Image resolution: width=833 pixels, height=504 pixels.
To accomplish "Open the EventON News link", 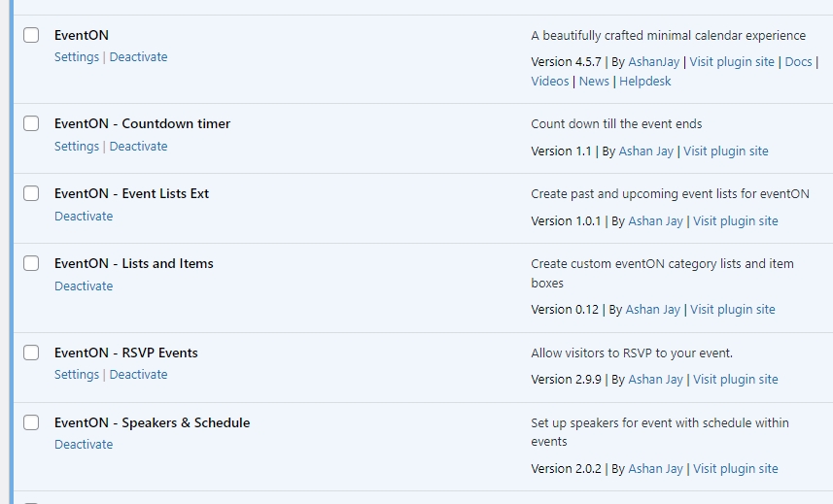I will [594, 82].
